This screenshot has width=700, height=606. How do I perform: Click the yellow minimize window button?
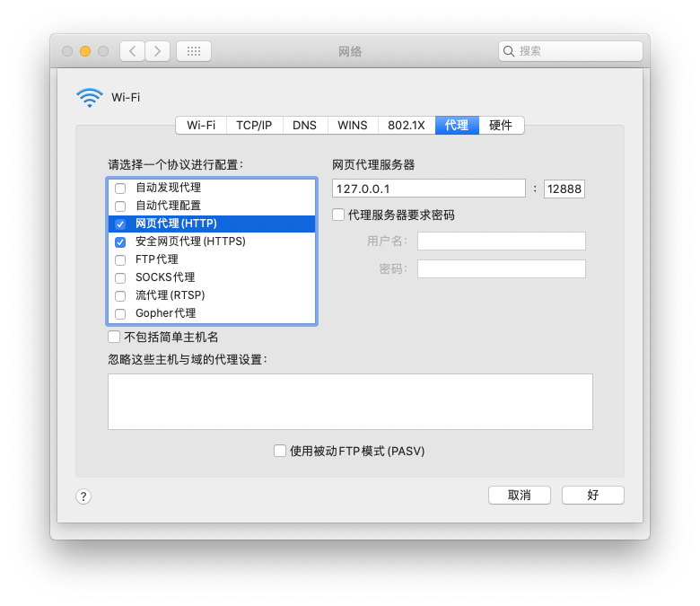(85, 51)
